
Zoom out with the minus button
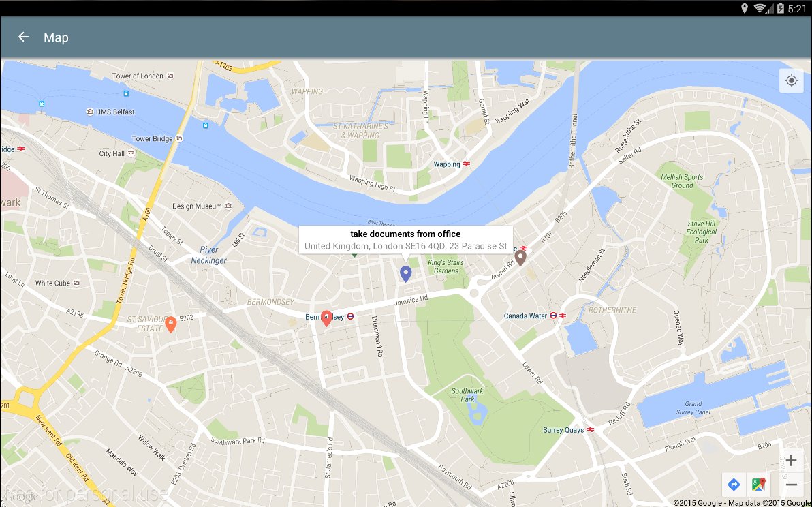(791, 485)
